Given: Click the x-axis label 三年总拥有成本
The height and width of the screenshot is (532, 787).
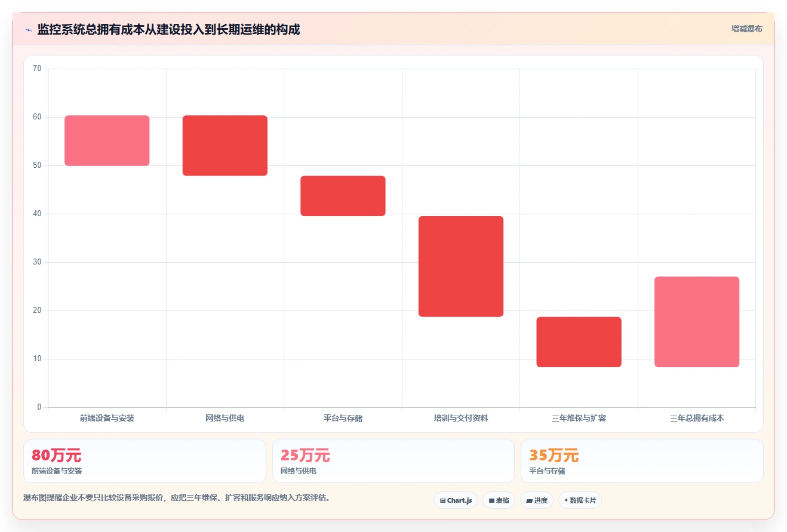Looking at the screenshot, I should pyautogui.click(x=697, y=418).
